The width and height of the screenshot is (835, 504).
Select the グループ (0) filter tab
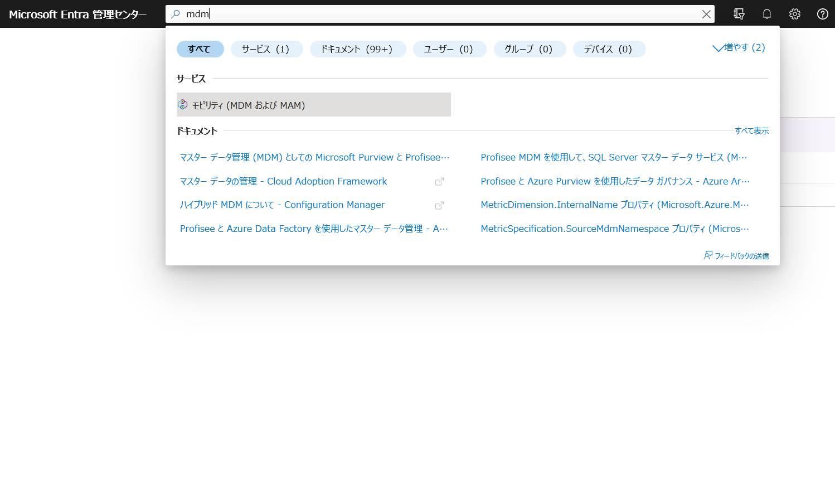point(530,49)
